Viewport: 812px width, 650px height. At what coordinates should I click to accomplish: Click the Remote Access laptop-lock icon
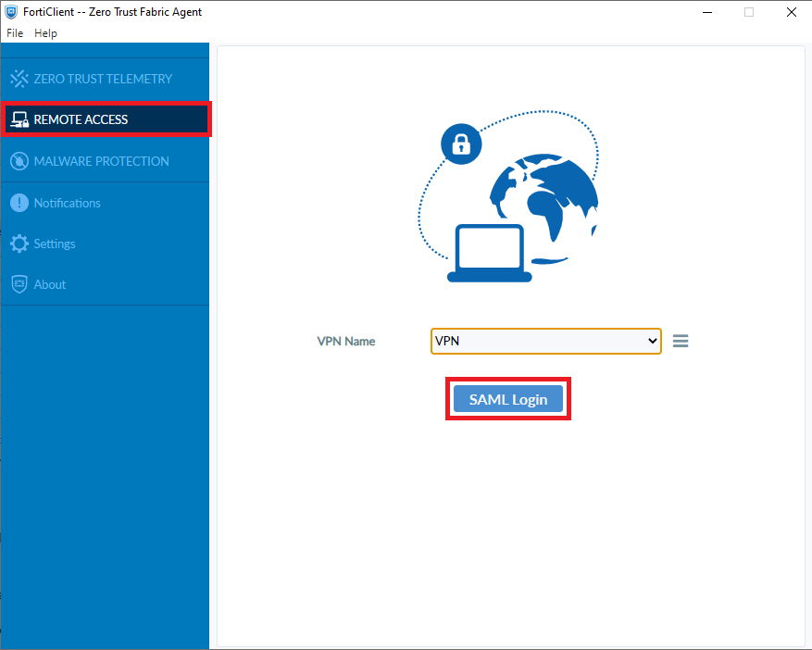coord(19,119)
